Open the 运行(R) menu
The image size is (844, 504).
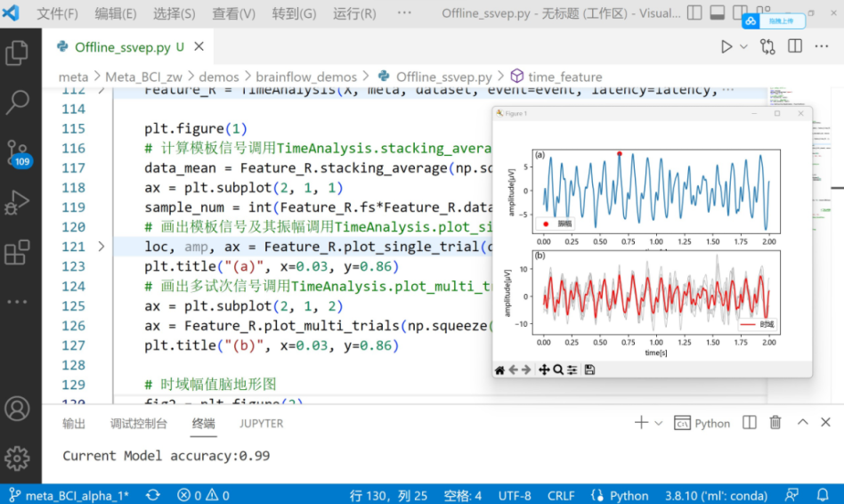[x=354, y=13]
